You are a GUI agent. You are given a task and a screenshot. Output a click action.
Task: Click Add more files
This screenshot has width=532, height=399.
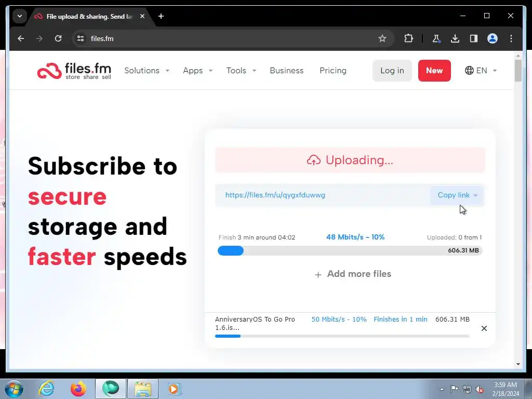click(353, 274)
